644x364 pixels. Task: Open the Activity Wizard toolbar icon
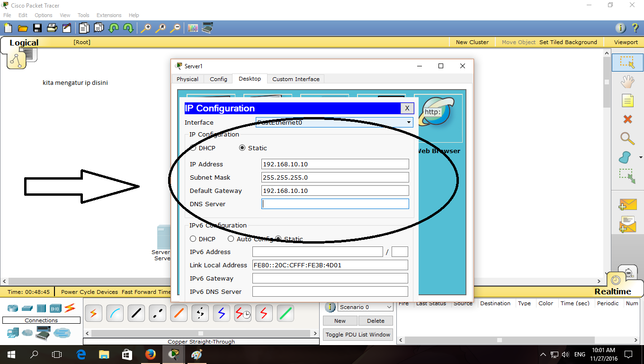click(66, 28)
